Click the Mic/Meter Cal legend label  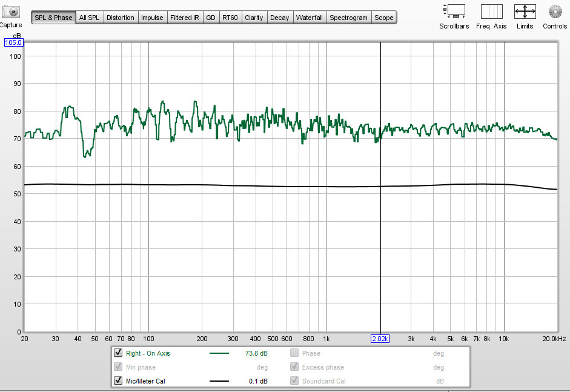click(145, 381)
